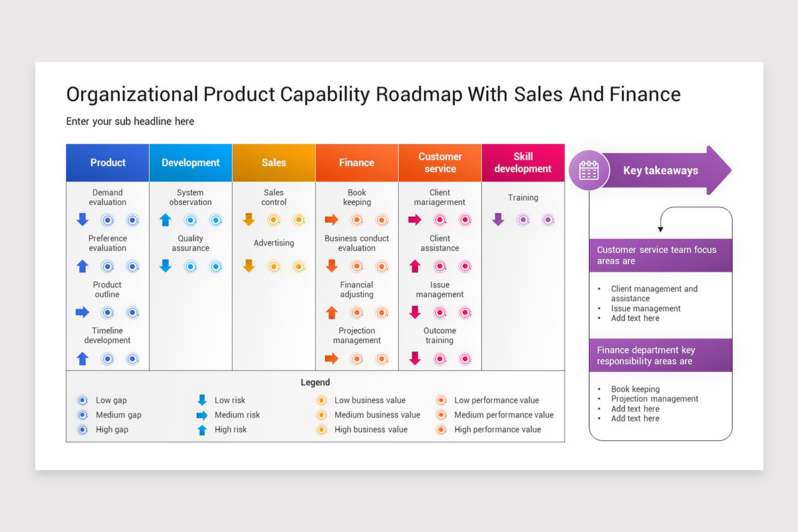Click the Medium performance value circle marker
This screenshot has width=798, height=532.
point(441,415)
